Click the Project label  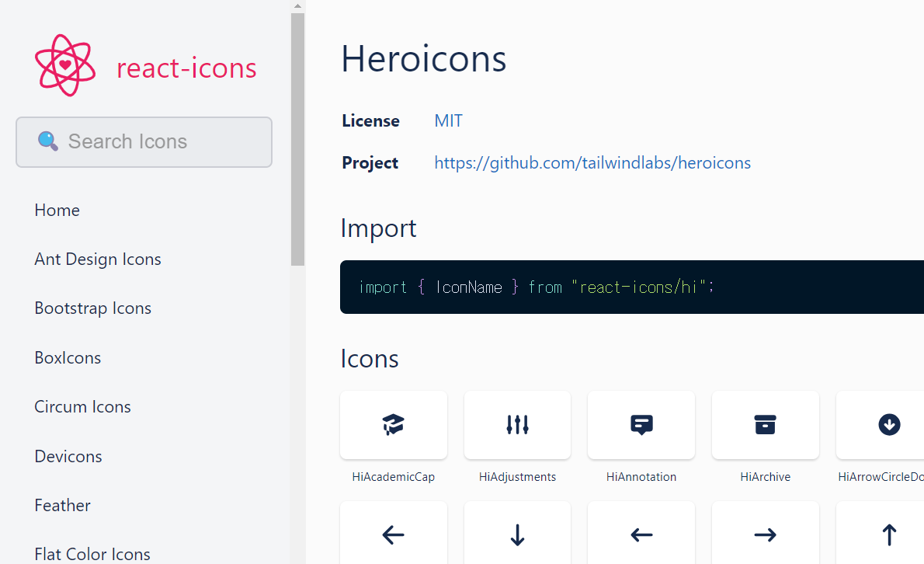pyautogui.click(x=370, y=162)
